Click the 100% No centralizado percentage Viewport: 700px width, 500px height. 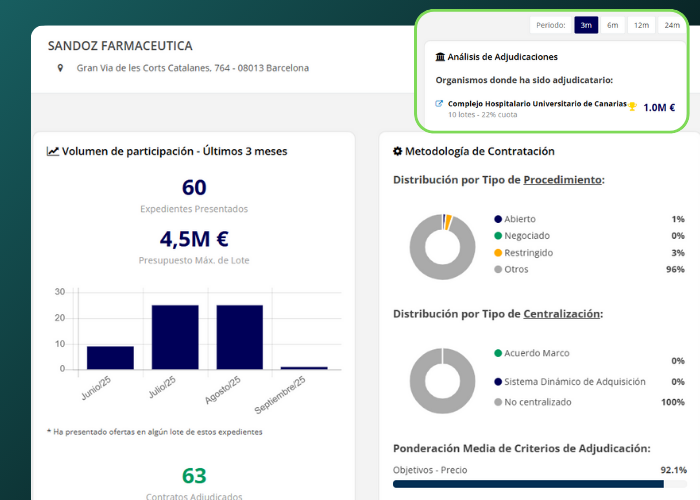click(673, 402)
